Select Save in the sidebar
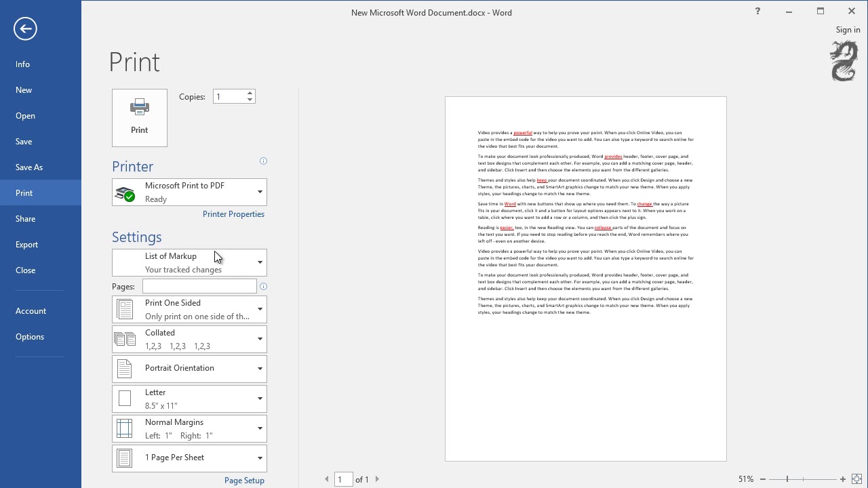The image size is (868, 488). pyautogui.click(x=41, y=142)
